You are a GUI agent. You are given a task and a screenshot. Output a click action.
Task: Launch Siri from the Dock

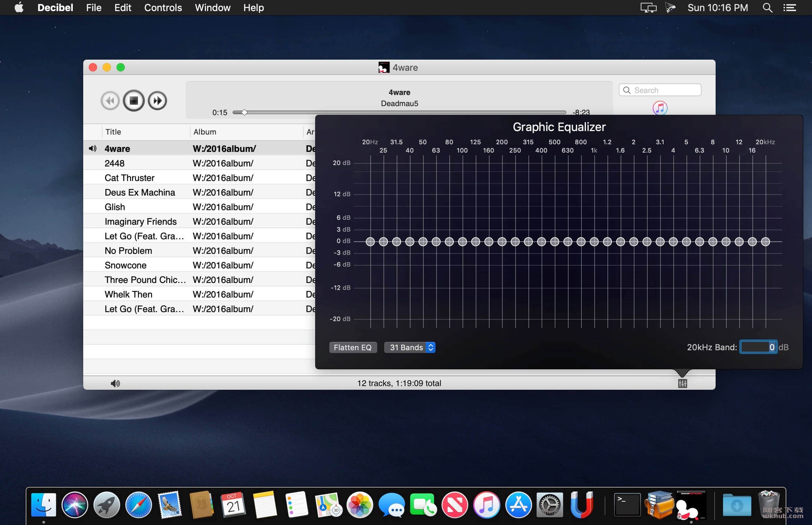(75, 505)
